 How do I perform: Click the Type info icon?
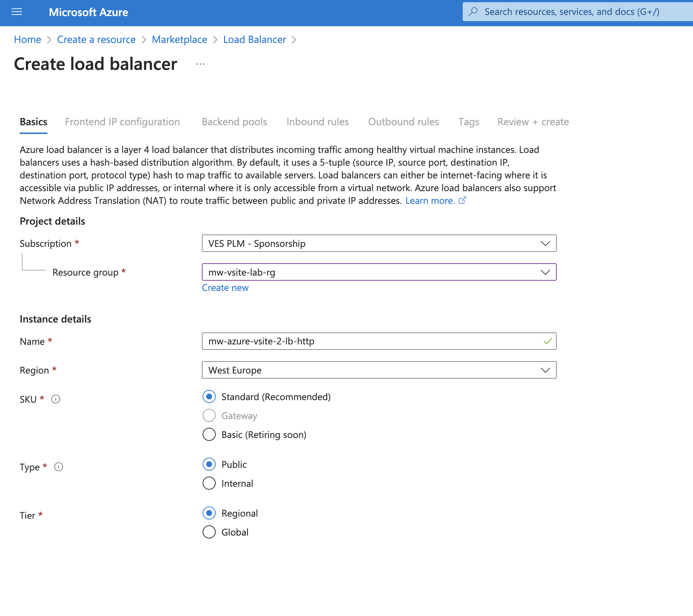coord(59,467)
